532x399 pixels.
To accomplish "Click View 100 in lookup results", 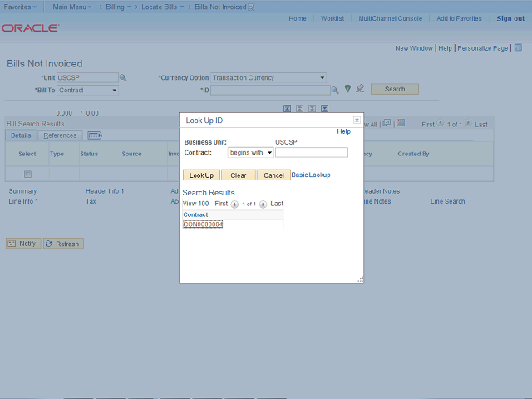I will (x=196, y=204).
